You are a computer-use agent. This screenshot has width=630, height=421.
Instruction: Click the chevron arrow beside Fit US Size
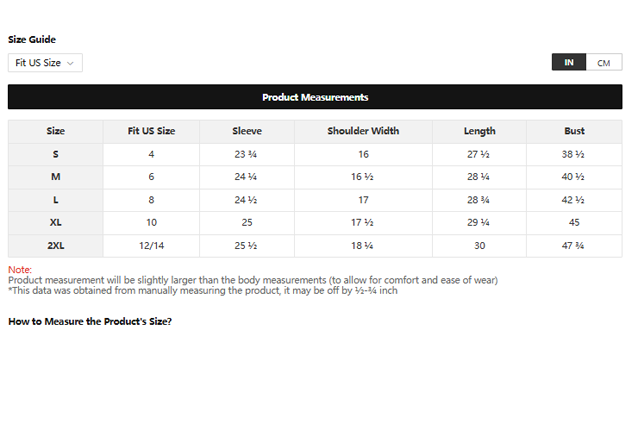click(x=70, y=63)
